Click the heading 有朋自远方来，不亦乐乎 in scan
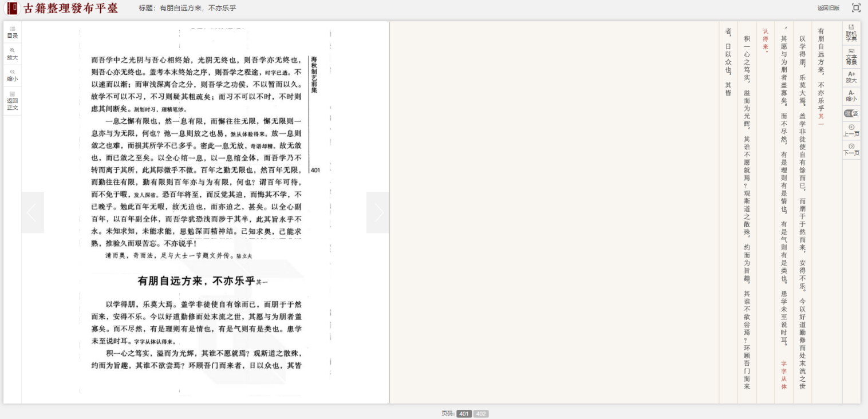The height and width of the screenshot is (419, 868). pos(196,281)
